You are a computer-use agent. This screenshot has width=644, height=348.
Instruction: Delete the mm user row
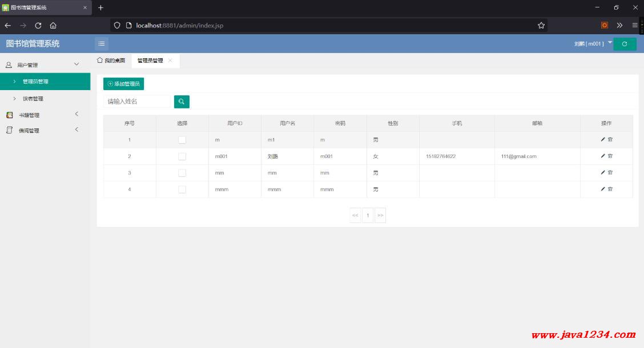[x=610, y=172]
